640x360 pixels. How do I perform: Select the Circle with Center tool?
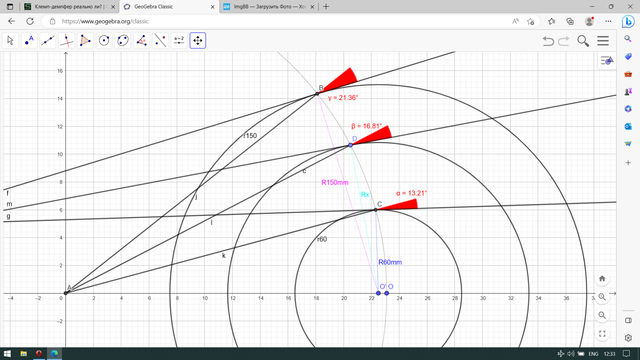(104, 40)
